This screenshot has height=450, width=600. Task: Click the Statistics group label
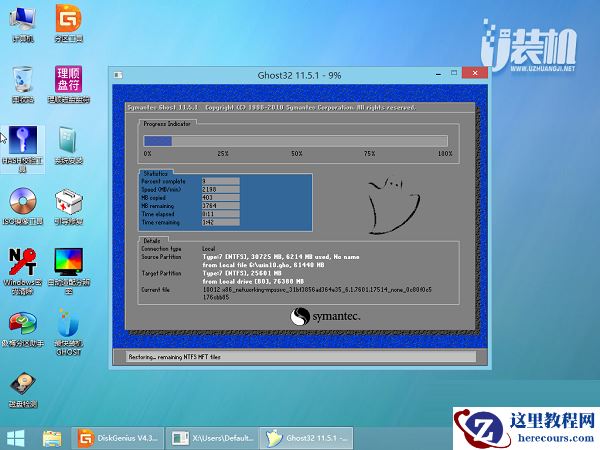pos(155,173)
